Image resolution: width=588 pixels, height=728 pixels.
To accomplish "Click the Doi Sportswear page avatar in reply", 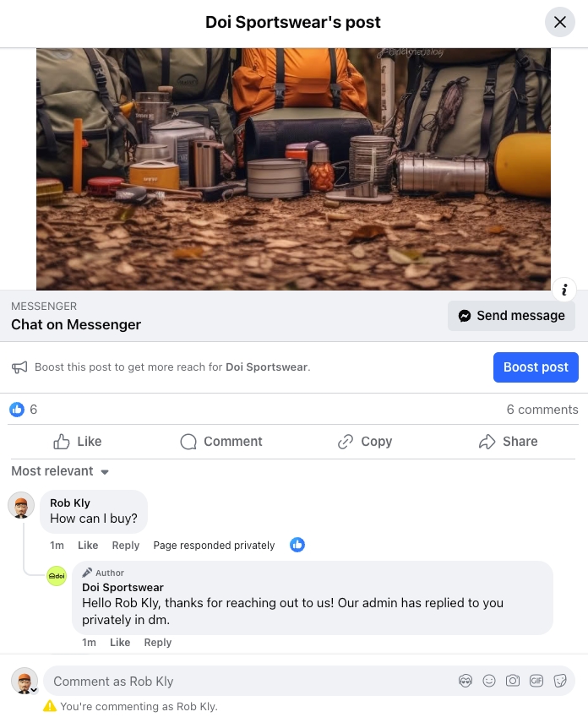I will (x=57, y=576).
